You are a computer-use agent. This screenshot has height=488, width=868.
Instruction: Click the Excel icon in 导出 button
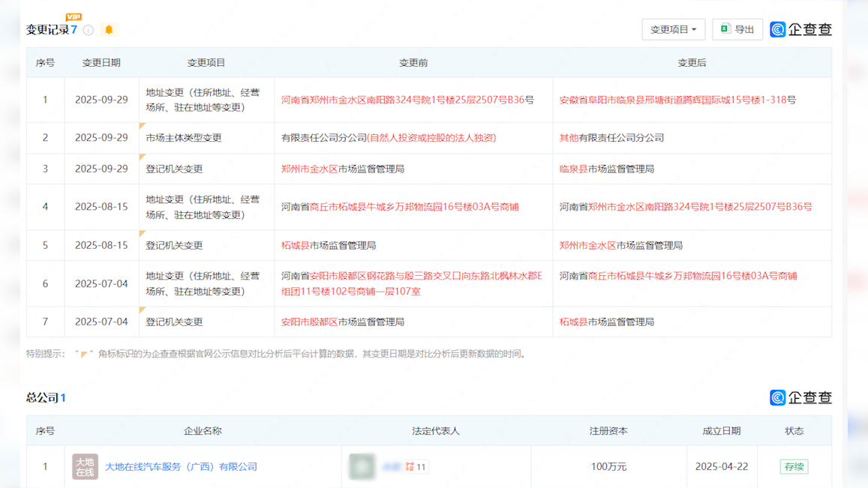pos(725,29)
